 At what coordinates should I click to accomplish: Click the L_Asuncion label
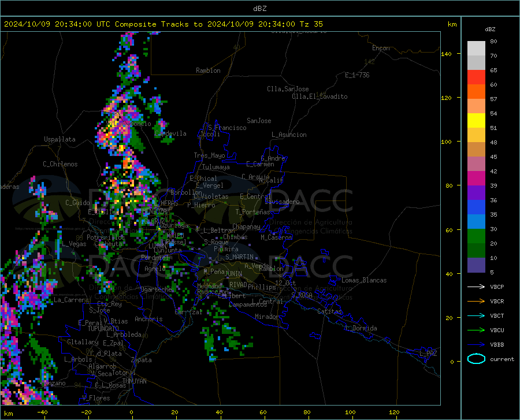click(x=289, y=135)
